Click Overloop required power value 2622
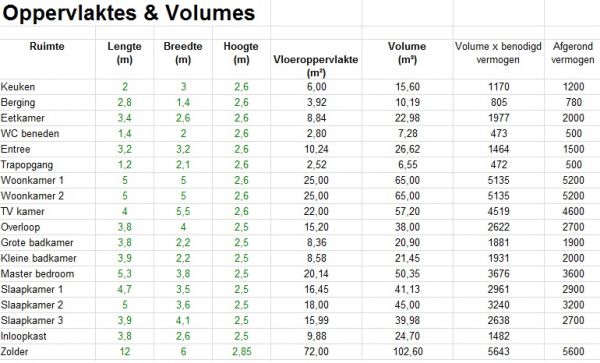This screenshot has width=600, height=363. coord(498,227)
